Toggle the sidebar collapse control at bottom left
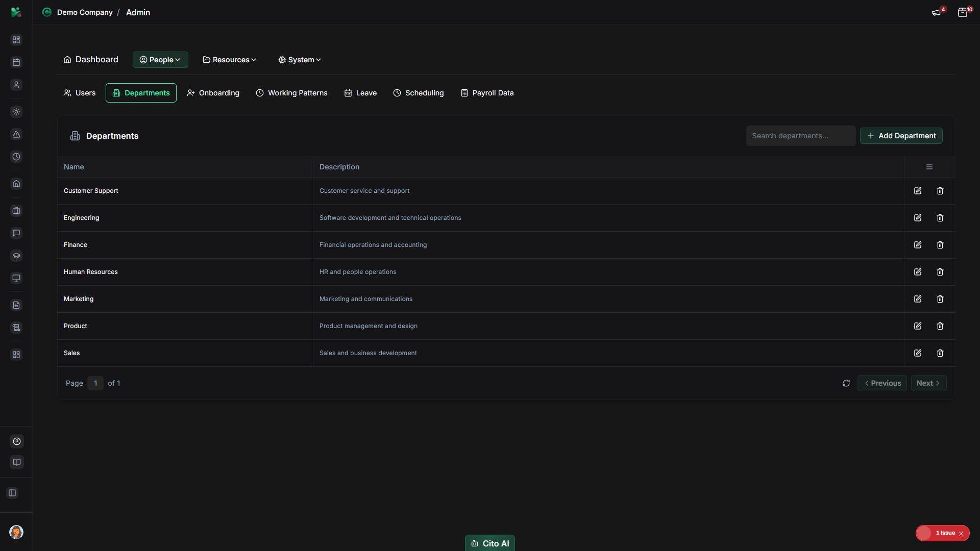Image resolution: width=980 pixels, height=551 pixels. (12, 493)
